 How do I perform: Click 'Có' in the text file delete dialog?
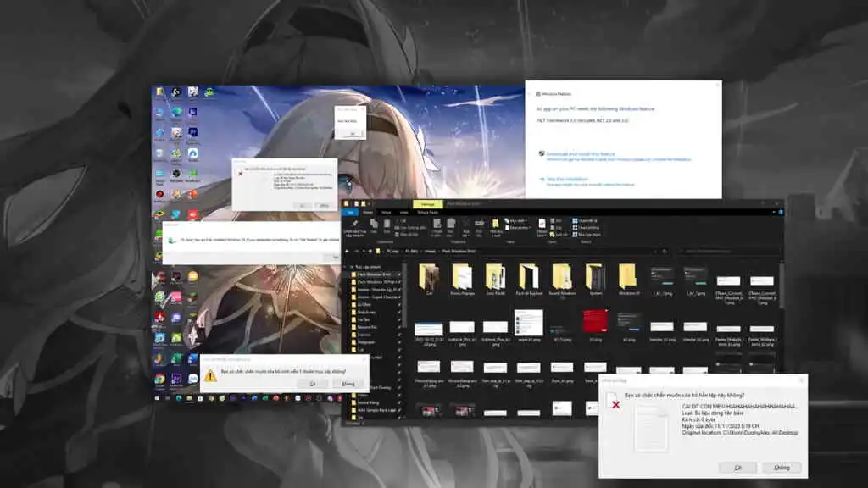coord(738,468)
